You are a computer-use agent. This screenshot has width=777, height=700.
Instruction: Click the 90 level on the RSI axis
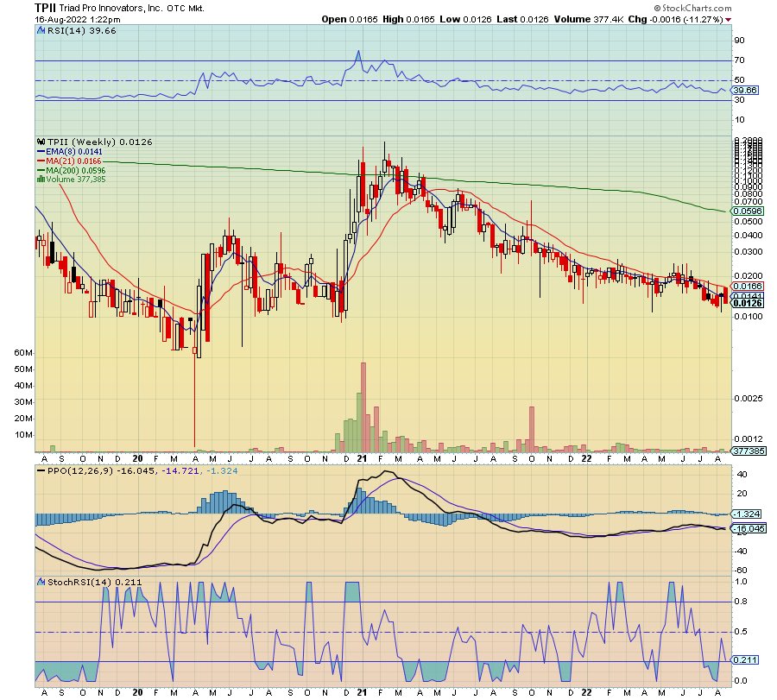pos(739,41)
